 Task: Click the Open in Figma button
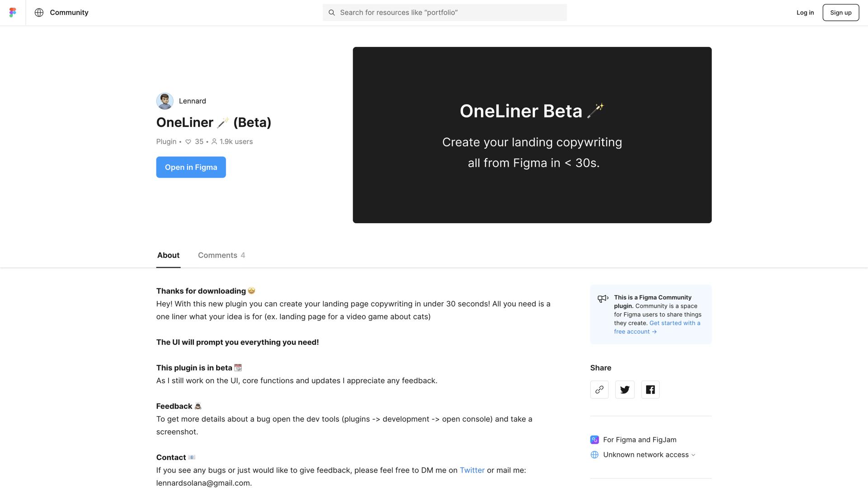tap(191, 167)
